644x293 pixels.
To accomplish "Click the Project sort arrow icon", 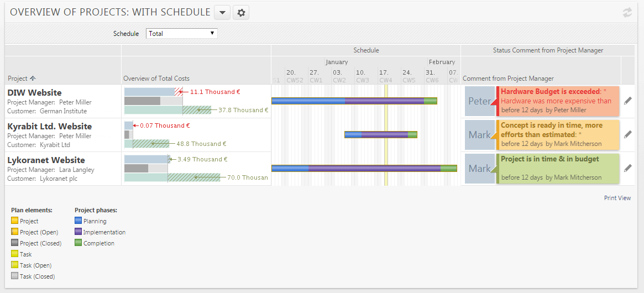I will [33, 78].
